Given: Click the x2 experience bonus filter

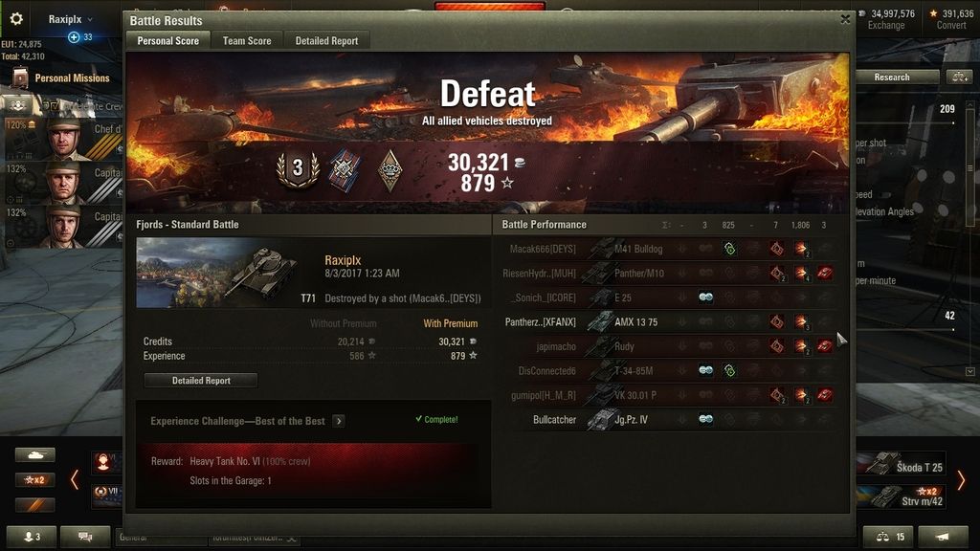Looking at the screenshot, I should [x=35, y=480].
